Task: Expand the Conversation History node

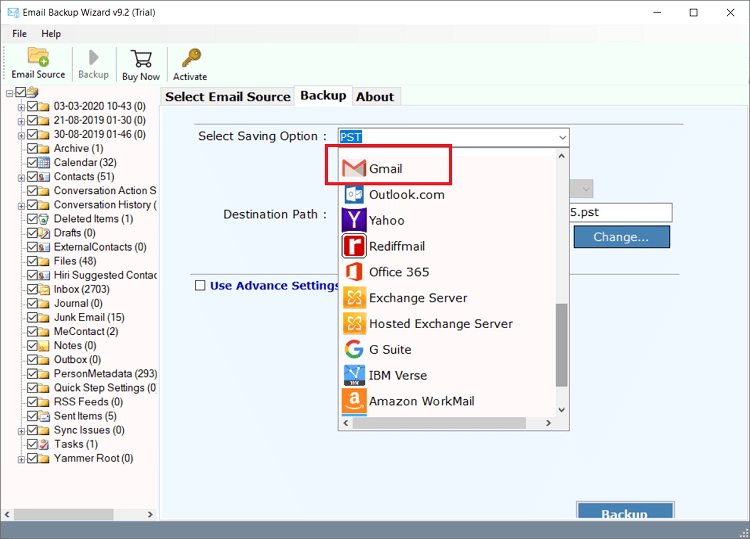Action: 21,206
